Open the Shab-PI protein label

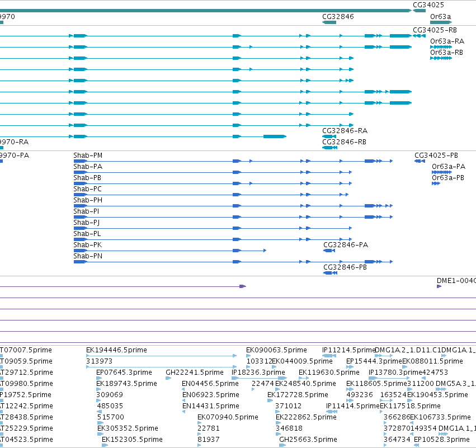coord(86,211)
